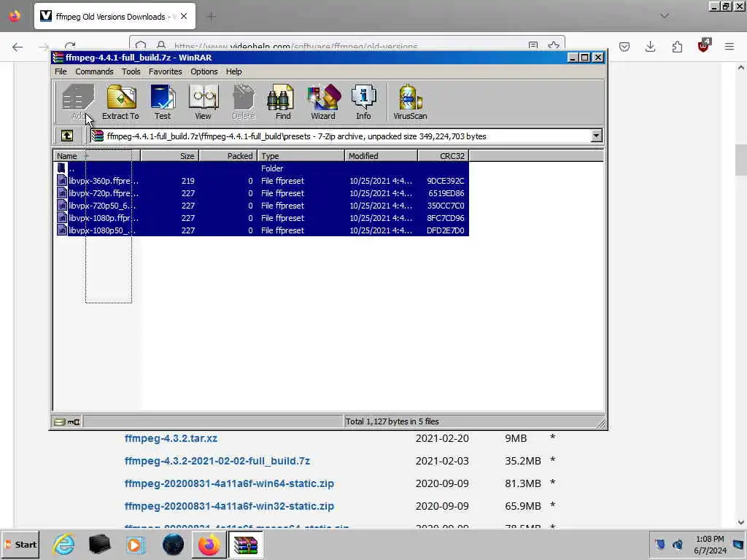The height and width of the screenshot is (560, 747).
Task: Click the taskbar clock showing 1:08 PM
Action: pyautogui.click(x=710, y=544)
